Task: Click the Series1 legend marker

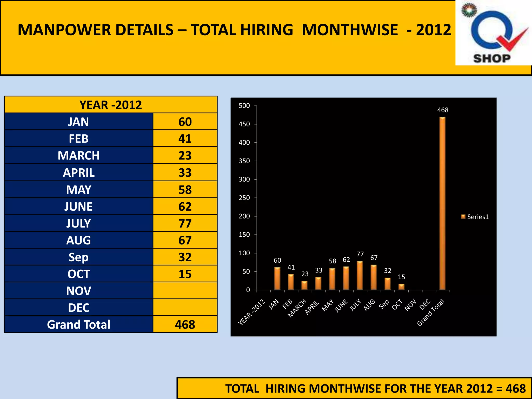Action: pyautogui.click(x=463, y=217)
